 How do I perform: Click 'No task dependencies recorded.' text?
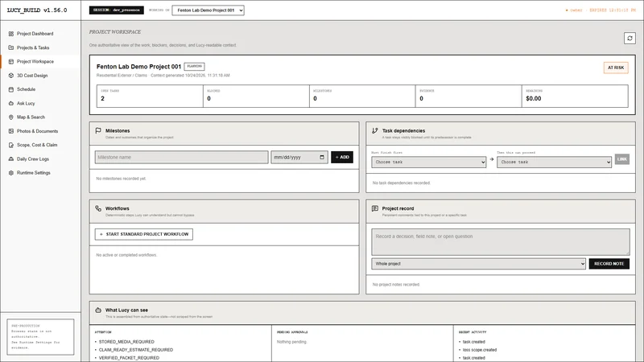click(401, 183)
